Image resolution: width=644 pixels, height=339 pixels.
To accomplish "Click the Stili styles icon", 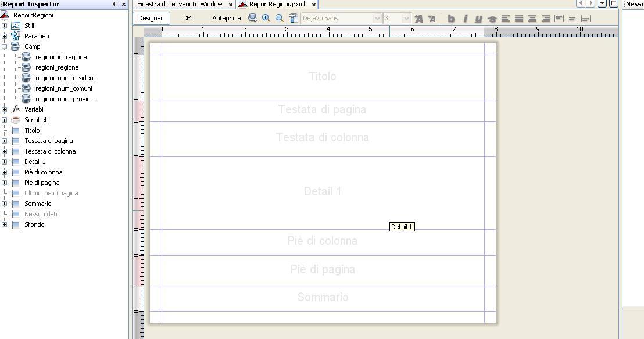I will click(16, 26).
